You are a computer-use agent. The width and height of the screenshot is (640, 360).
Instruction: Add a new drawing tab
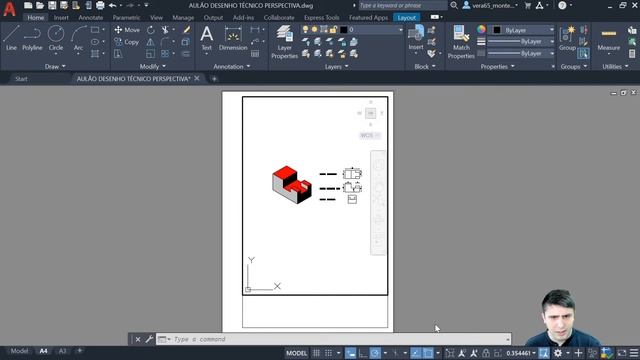pos(214,79)
